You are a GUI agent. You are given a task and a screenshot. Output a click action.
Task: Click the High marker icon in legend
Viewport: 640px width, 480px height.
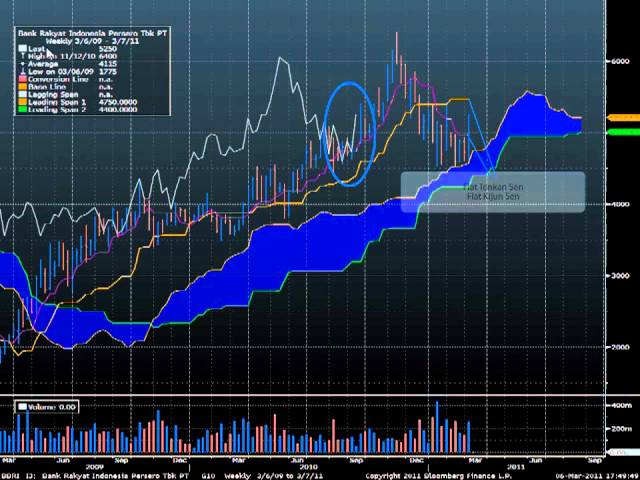pos(22,56)
